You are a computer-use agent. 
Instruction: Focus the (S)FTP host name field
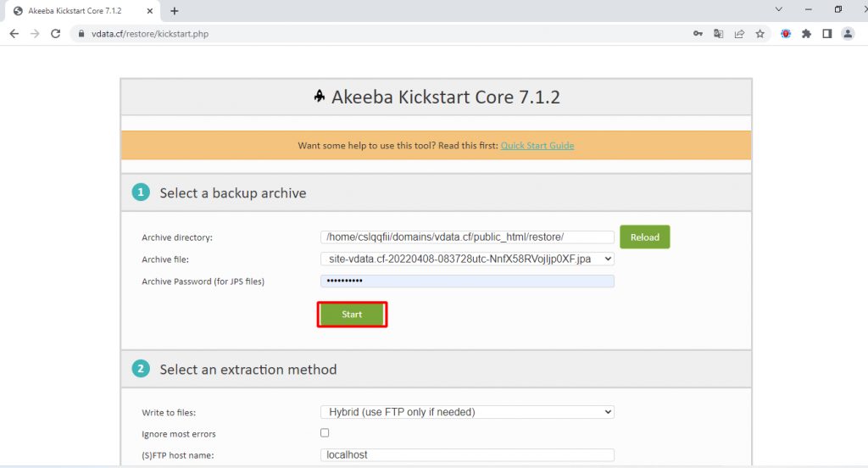point(466,455)
